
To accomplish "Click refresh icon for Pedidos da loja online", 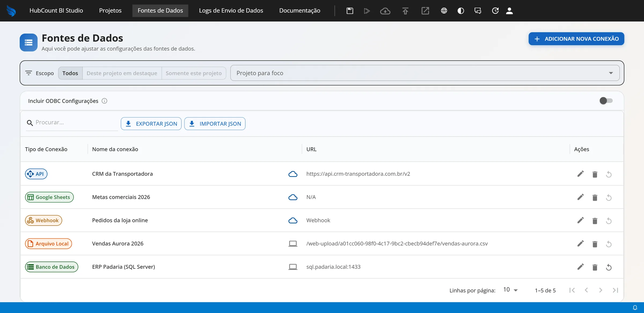I will [609, 221].
